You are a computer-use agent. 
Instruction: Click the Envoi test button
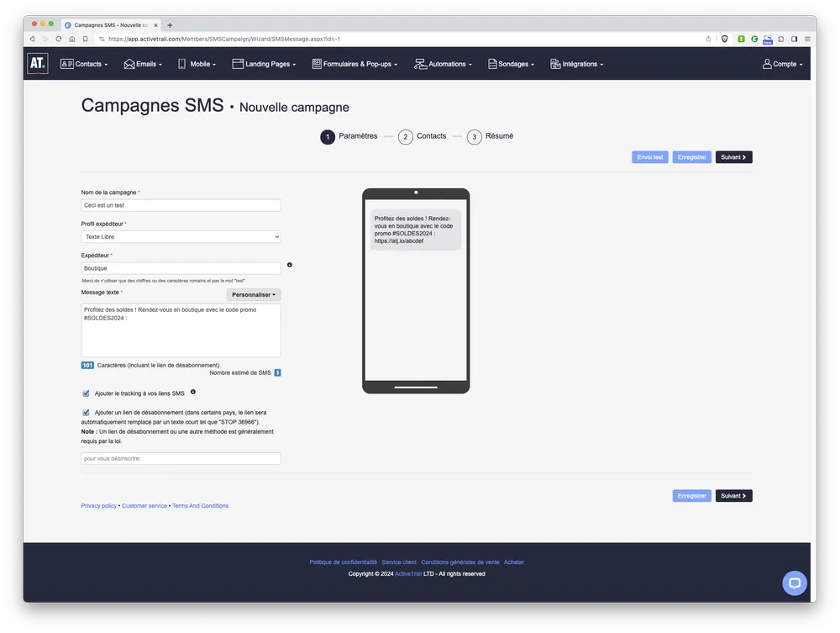click(x=649, y=156)
